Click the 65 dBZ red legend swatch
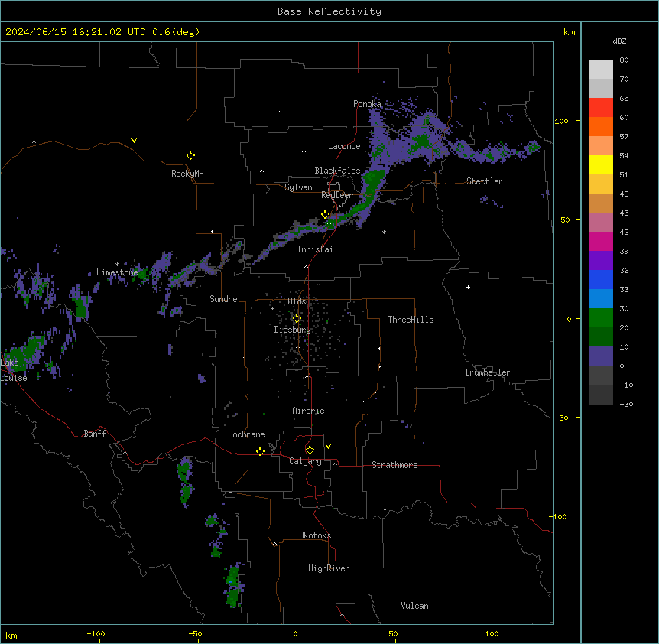 point(601,107)
